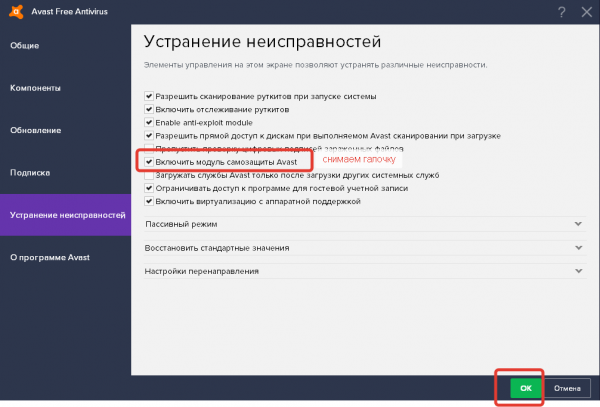
Task: Click the 'Восстановить стандартные значения' label text
Action: (217, 248)
